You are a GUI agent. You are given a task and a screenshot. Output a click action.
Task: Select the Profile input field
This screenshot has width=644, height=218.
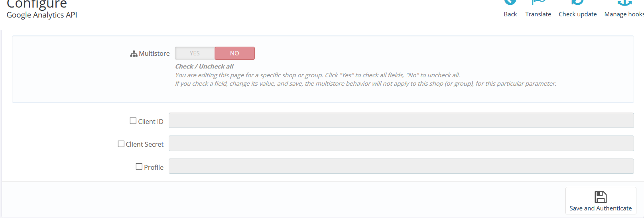401,166
